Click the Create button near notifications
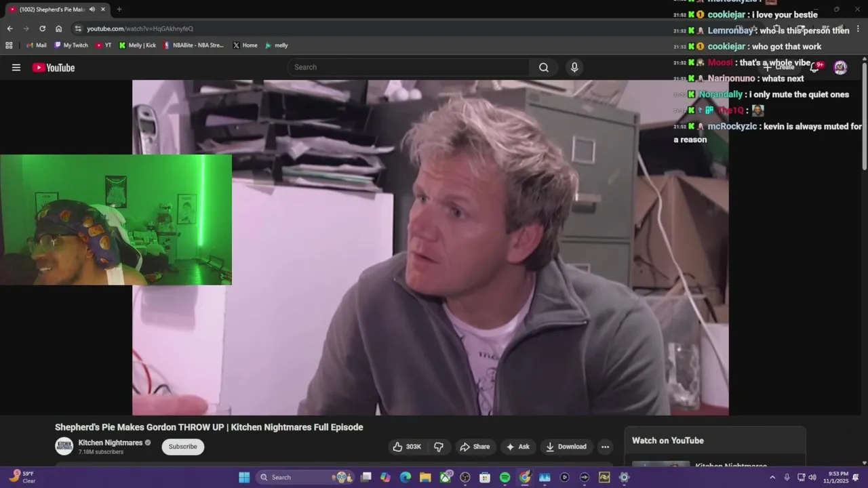The height and width of the screenshot is (488, 868). click(780, 67)
